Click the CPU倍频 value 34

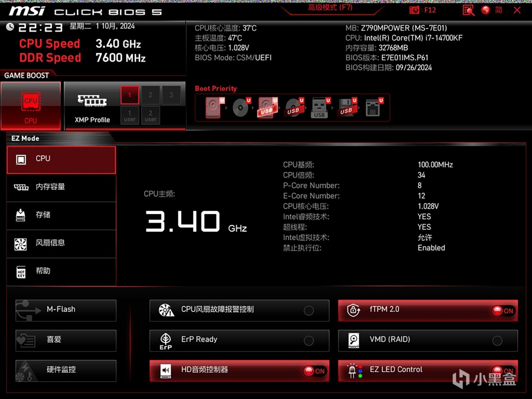tap(421, 175)
